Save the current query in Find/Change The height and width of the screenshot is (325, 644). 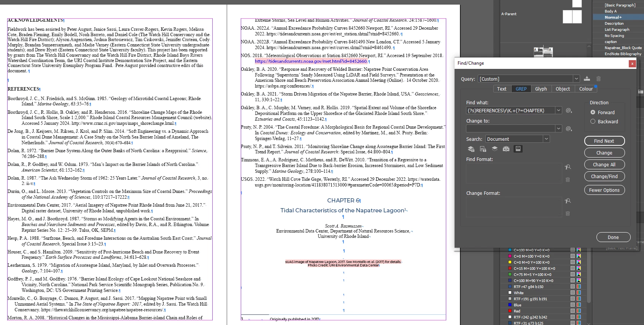coord(587,79)
